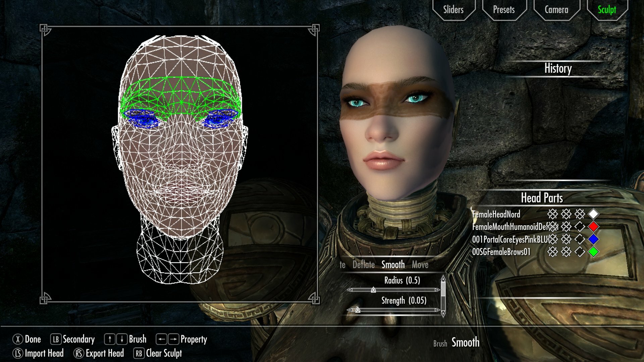Click the RB icon for Clear Sculpt
The height and width of the screenshot is (362, 644).
139,353
